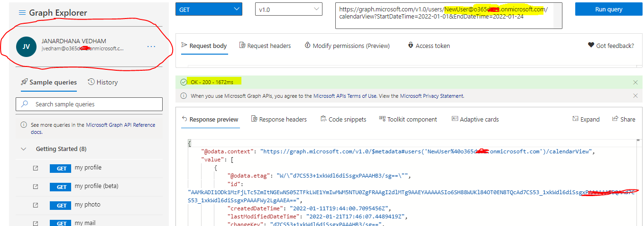The height and width of the screenshot is (226, 644).
Task: Open docs link icon for my profile
Action: tap(36, 168)
